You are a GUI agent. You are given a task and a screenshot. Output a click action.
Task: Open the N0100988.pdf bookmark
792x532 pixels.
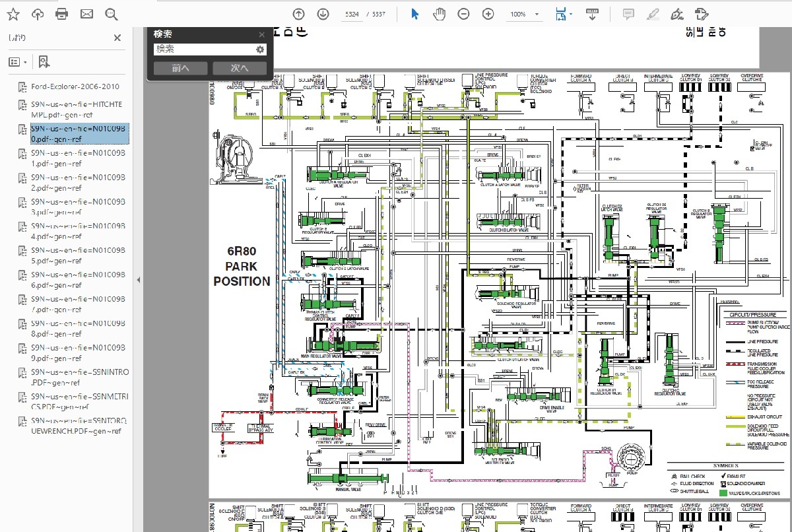(x=79, y=328)
